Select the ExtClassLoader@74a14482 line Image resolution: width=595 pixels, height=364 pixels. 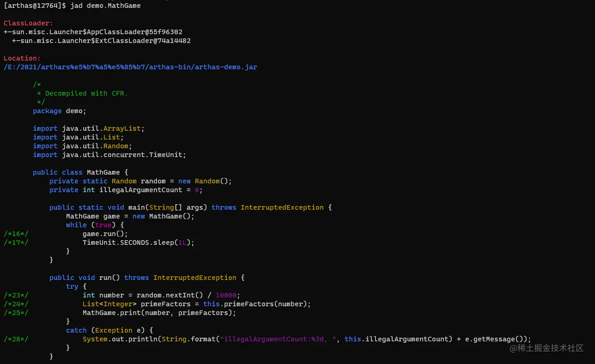coord(101,41)
